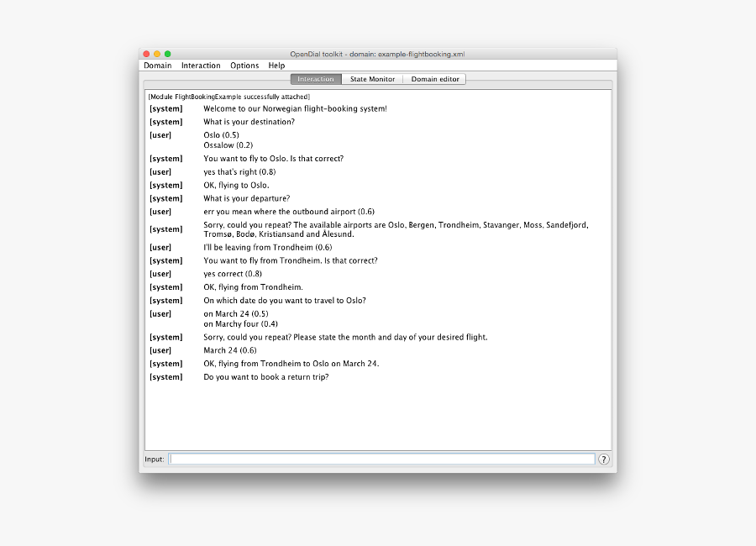Focus the Input text field
Viewport: 756px width, 546px height.
pos(382,459)
